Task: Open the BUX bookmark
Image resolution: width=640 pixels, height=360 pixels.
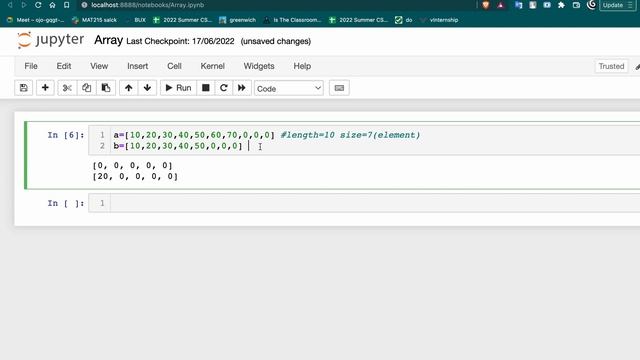Action: [x=136, y=20]
